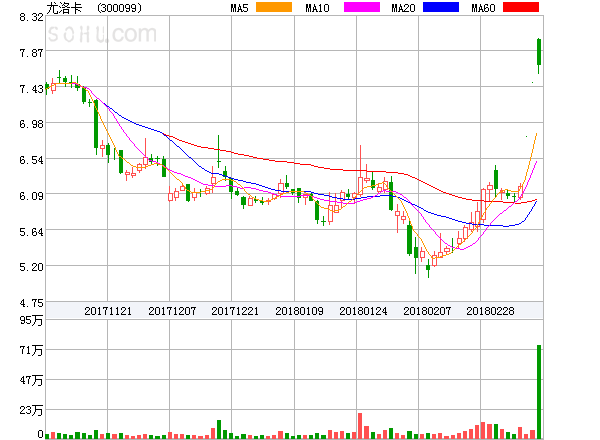600x440 pixels.
Task: Click the 20180207 date label
Action: pos(427,311)
